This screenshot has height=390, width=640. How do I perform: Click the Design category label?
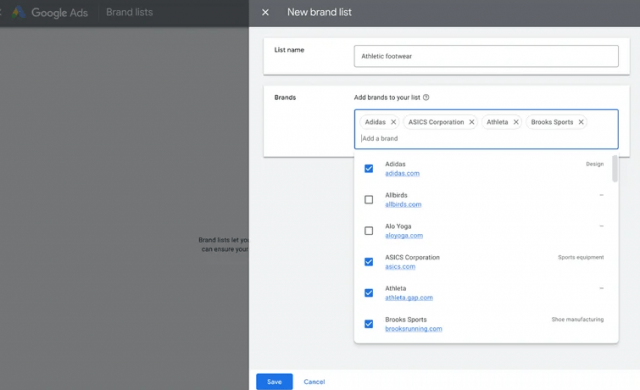tap(595, 164)
